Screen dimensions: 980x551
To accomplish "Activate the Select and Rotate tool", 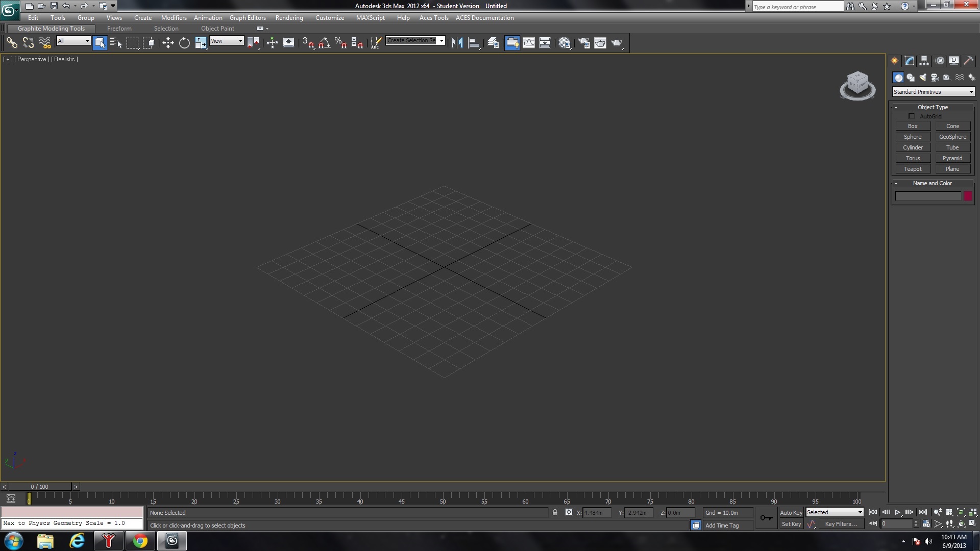I will [184, 43].
